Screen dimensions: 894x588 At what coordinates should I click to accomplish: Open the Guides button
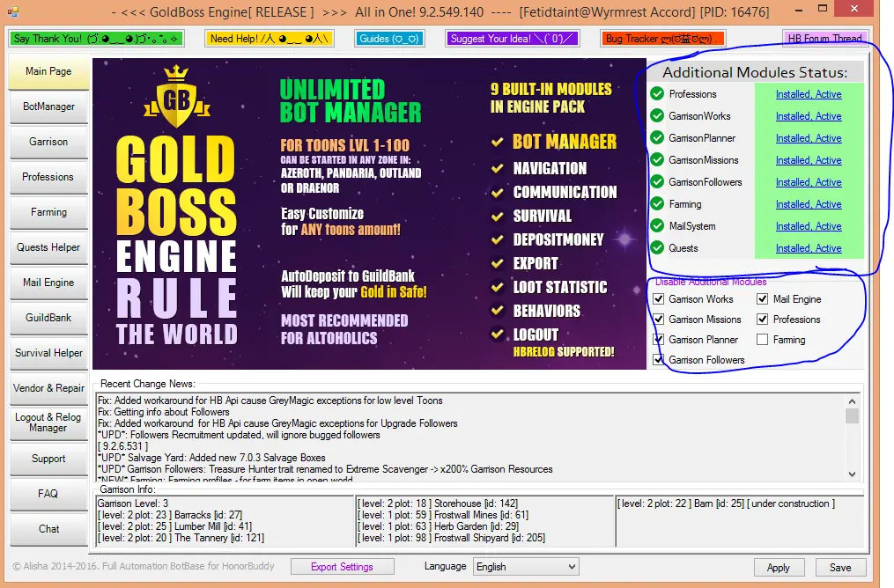pyautogui.click(x=389, y=38)
